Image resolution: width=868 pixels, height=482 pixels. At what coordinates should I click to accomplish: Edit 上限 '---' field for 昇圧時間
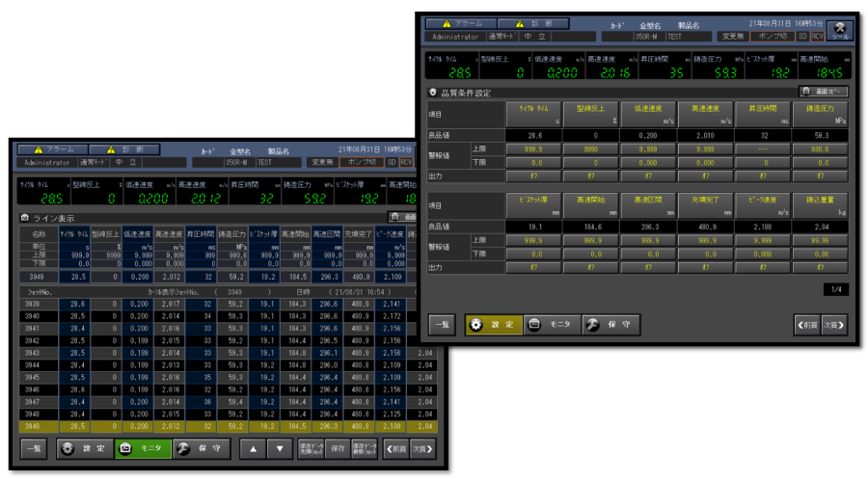pyautogui.click(x=763, y=149)
